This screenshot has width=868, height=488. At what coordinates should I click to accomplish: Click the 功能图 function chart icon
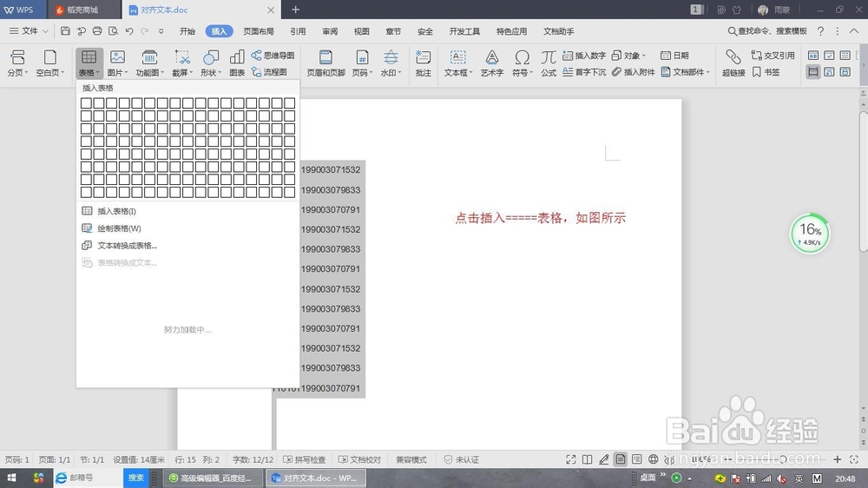(x=149, y=57)
